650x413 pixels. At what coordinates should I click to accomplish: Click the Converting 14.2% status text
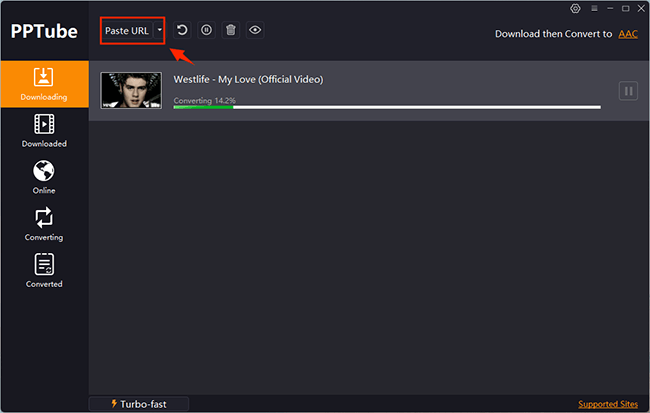[204, 100]
